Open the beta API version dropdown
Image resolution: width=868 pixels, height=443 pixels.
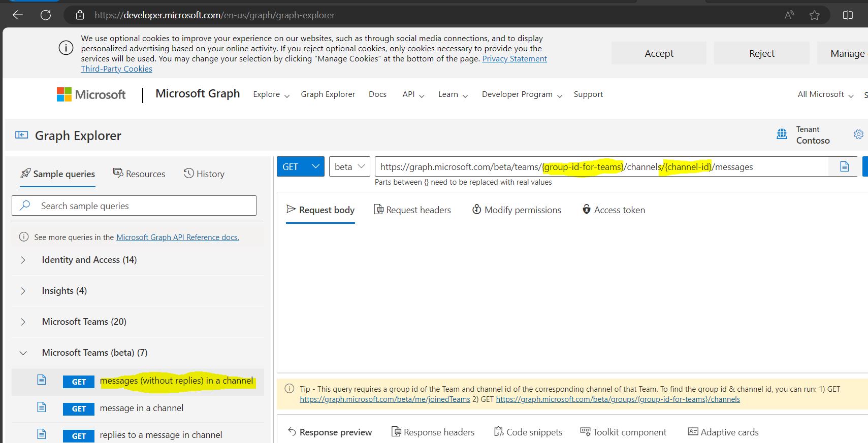coord(349,166)
